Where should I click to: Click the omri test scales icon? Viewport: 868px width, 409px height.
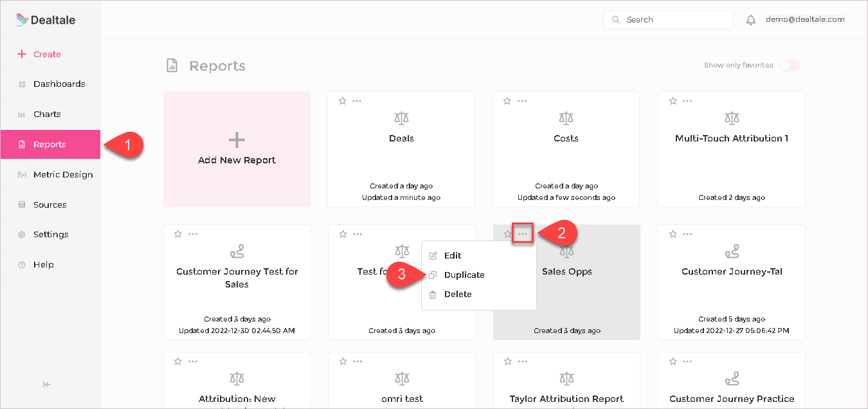[x=402, y=378]
